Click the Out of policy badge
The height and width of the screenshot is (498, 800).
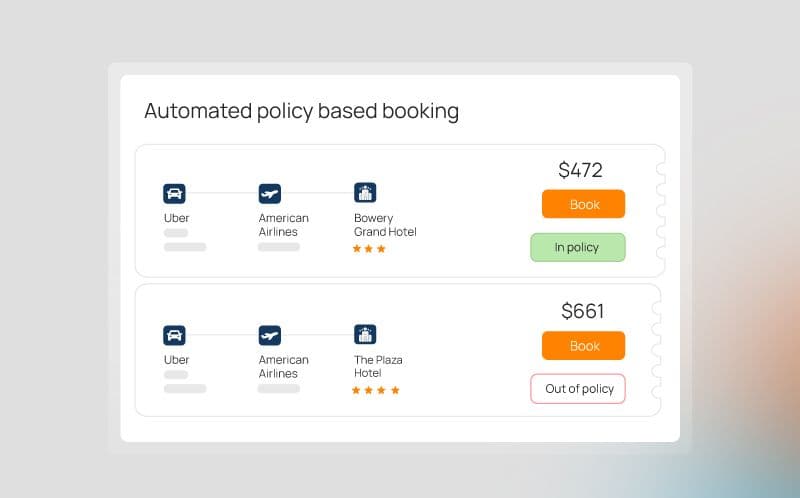point(578,389)
